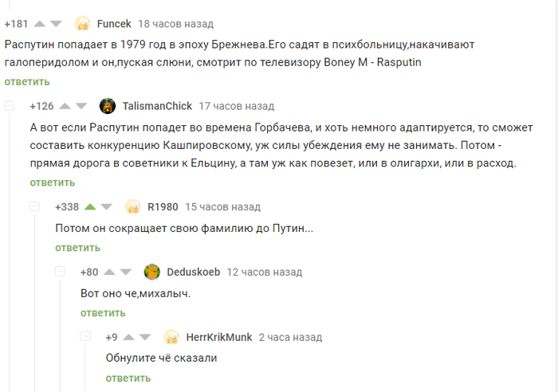Viewport: 558px width, 392px height.
Task: Upvote TalismanChick's comment
Action: tap(65, 106)
